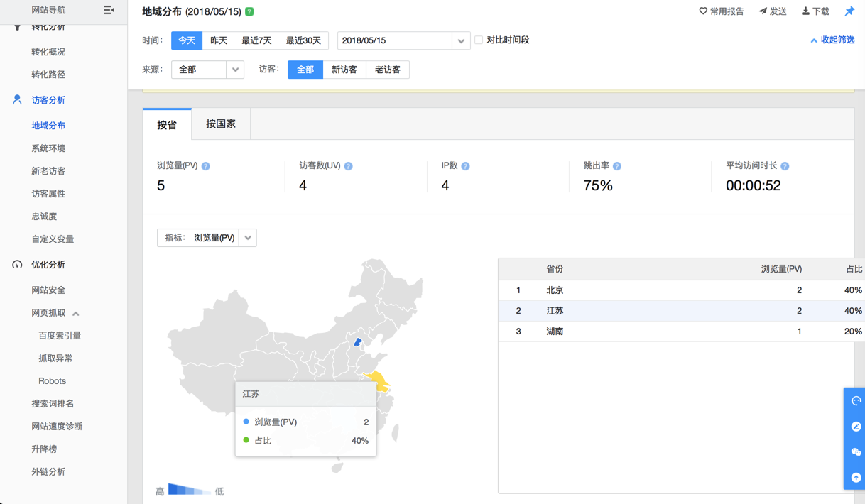Select the 新访客 visitor filter
The width and height of the screenshot is (865, 504).
(344, 70)
